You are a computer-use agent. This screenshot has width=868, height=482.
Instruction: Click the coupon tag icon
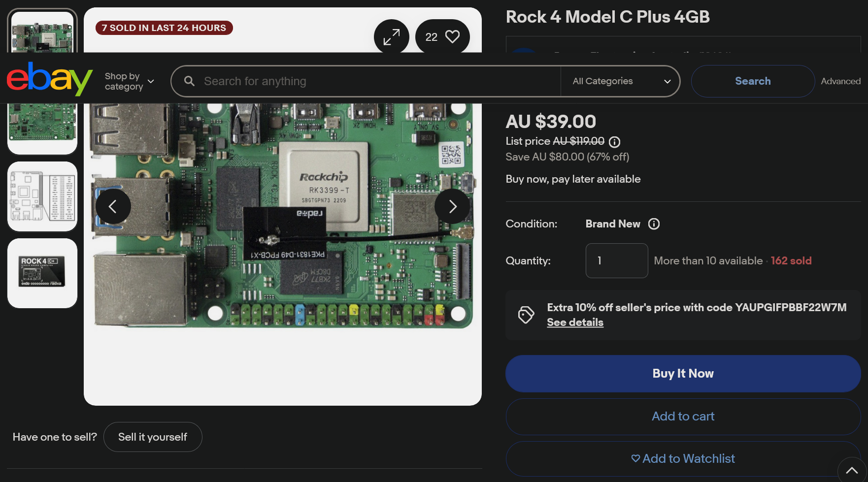click(x=526, y=315)
